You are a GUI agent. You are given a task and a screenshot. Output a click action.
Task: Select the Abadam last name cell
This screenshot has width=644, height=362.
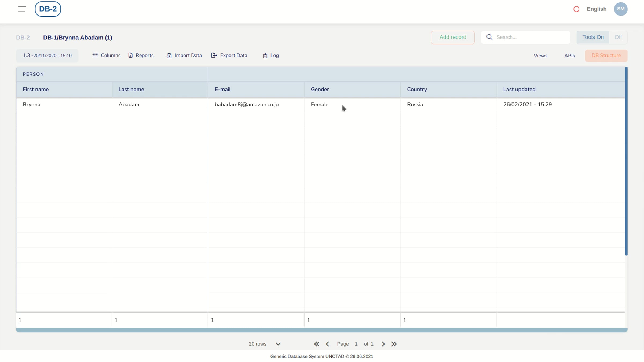pos(160,104)
